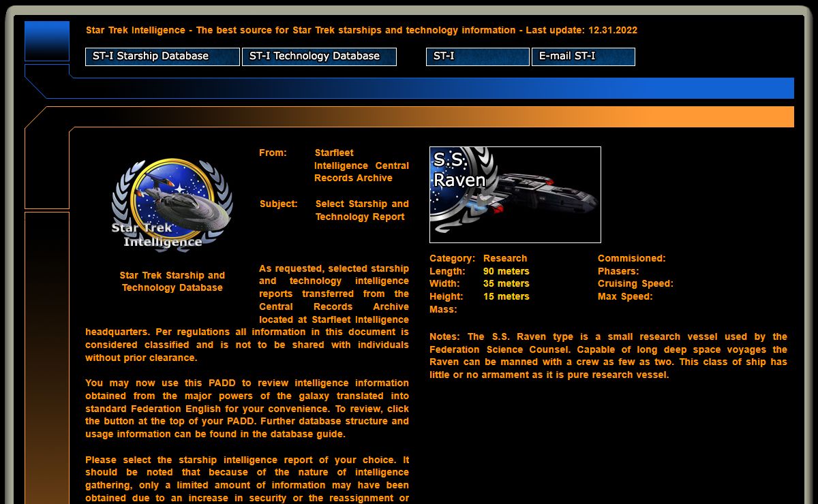
Task: Click the 'Cruising Speed:' label
Action: (x=635, y=284)
